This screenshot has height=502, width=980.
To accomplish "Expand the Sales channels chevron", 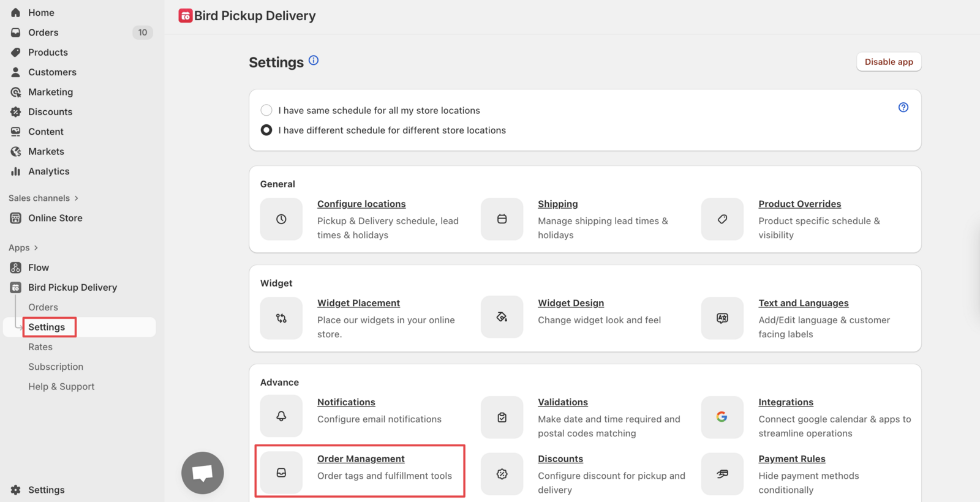I will pyautogui.click(x=77, y=198).
